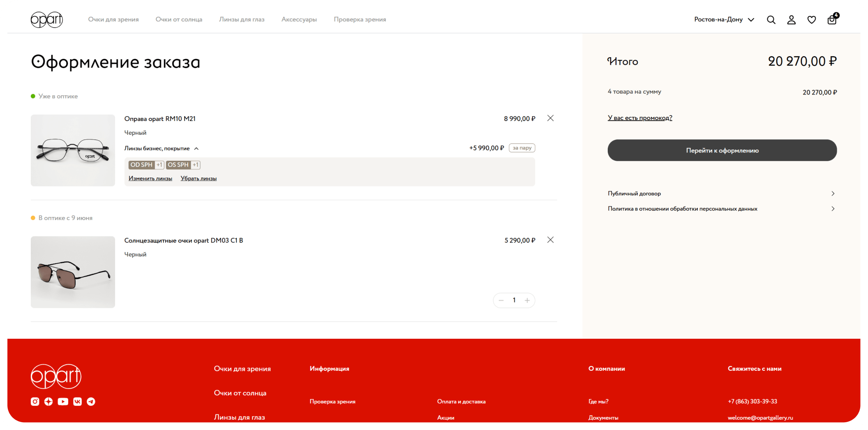The image size is (868, 430).
Task: Open Очки от солнца menu in header
Action: 179,20
